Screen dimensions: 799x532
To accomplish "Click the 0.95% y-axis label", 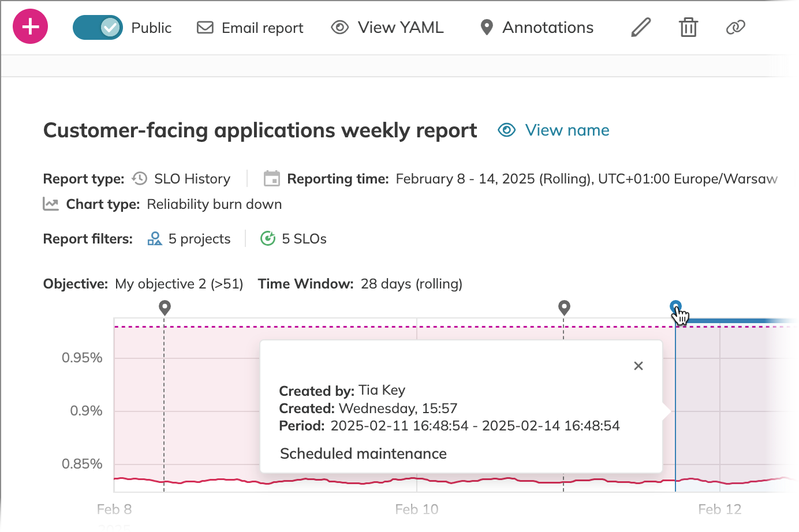I will (82, 358).
